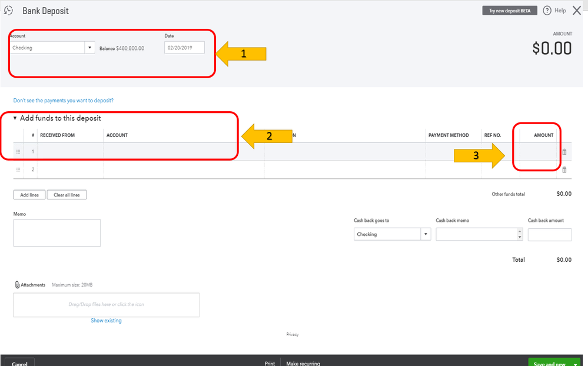The image size is (588, 366).
Task: Click the Date input field
Action: (x=184, y=48)
